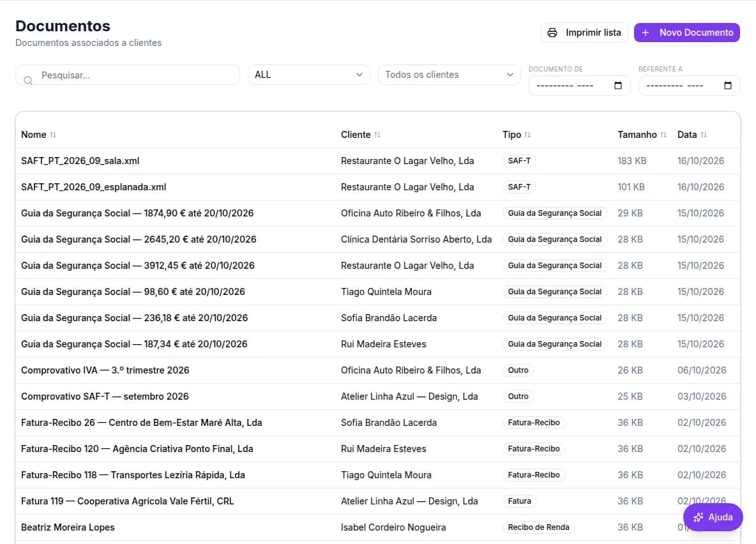Screen dimensions: 756x544
Task: Open SAFT_PT_2026_09_sala.xml document
Action: coord(80,161)
